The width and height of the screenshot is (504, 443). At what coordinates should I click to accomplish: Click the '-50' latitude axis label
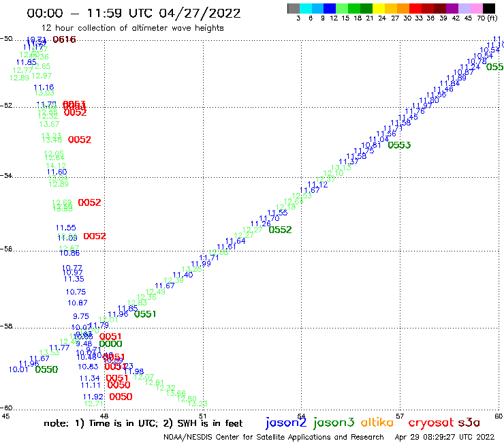point(5,39)
